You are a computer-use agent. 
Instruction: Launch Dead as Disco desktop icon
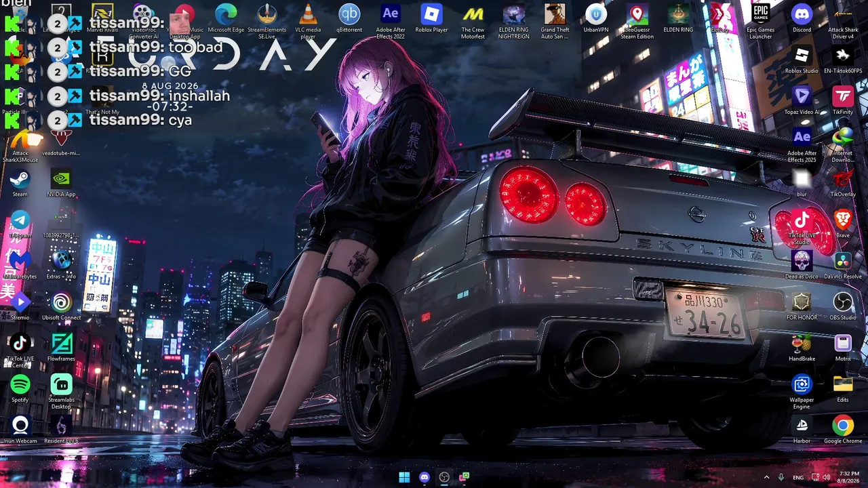coord(802,266)
